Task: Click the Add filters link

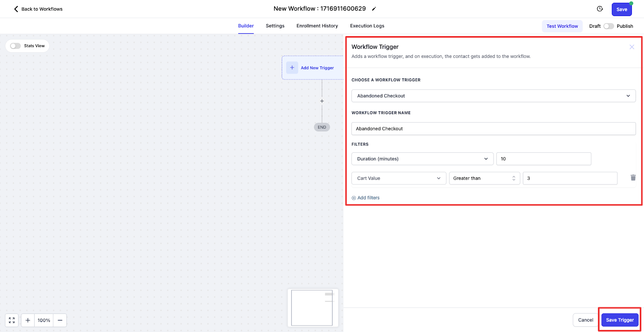Action: [x=365, y=198]
